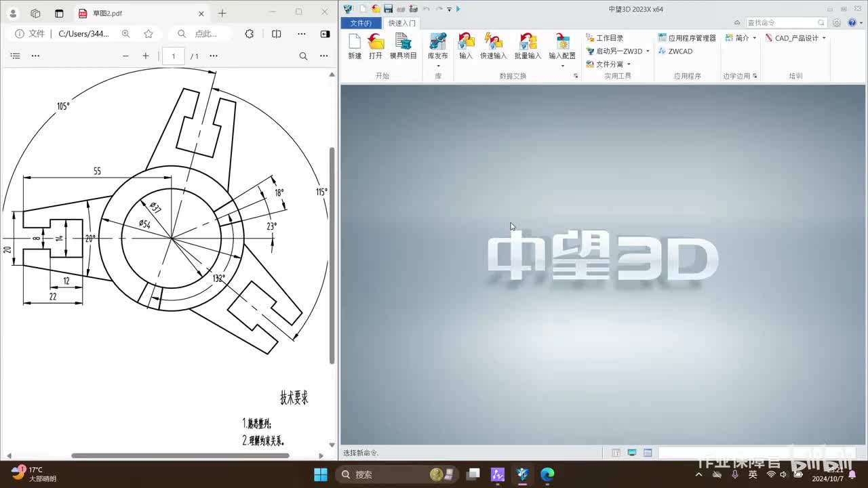Open Edge workspaces icon
Image resolution: width=868 pixels, height=488 pixels.
click(36, 13)
